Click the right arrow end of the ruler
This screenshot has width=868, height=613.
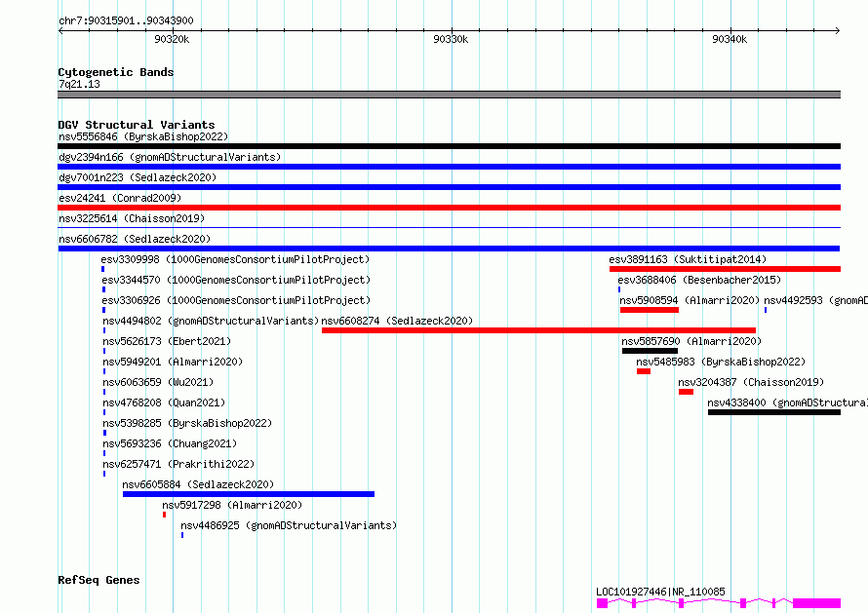pyautogui.click(x=838, y=31)
